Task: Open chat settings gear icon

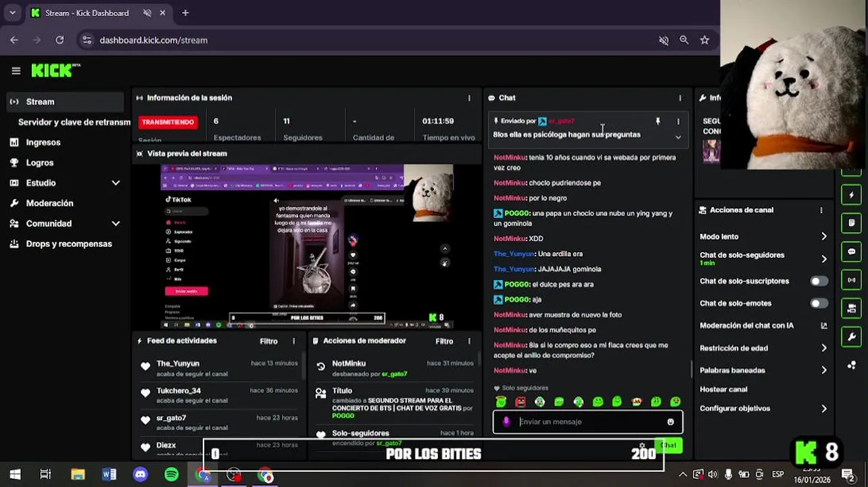Action: coord(642,445)
